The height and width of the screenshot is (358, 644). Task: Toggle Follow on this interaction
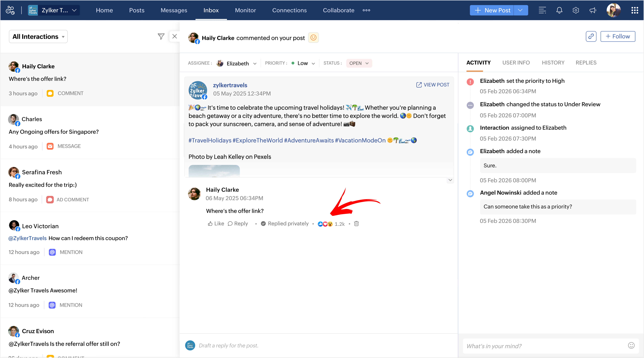[618, 36]
